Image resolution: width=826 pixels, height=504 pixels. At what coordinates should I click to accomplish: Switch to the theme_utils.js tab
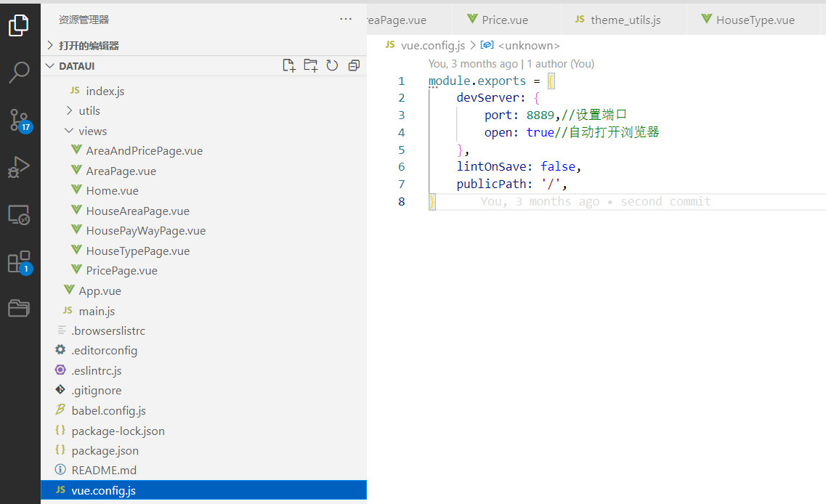point(624,20)
